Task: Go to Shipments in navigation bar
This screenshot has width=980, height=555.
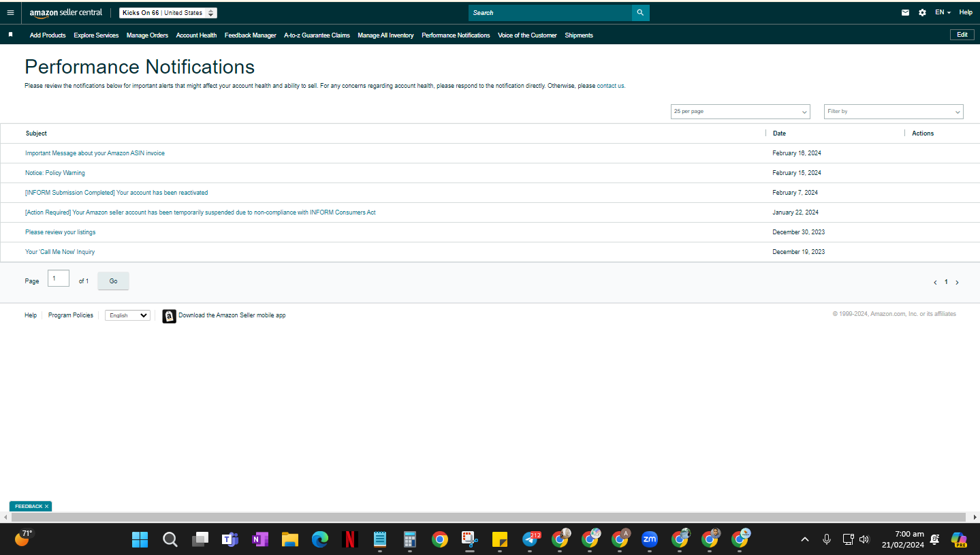Action: (579, 35)
